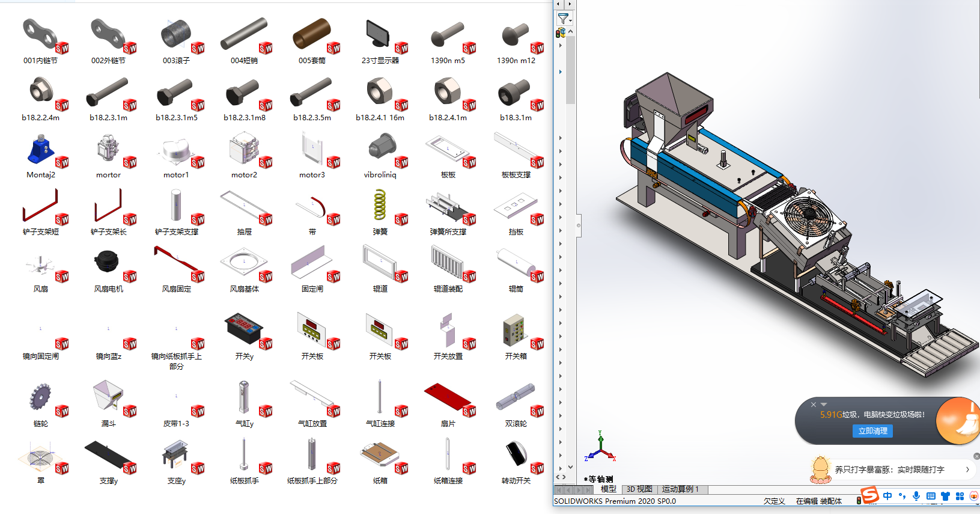Click the feature tree scroll-down chevron
Screen dimensions: 980x514
pyautogui.click(x=571, y=467)
